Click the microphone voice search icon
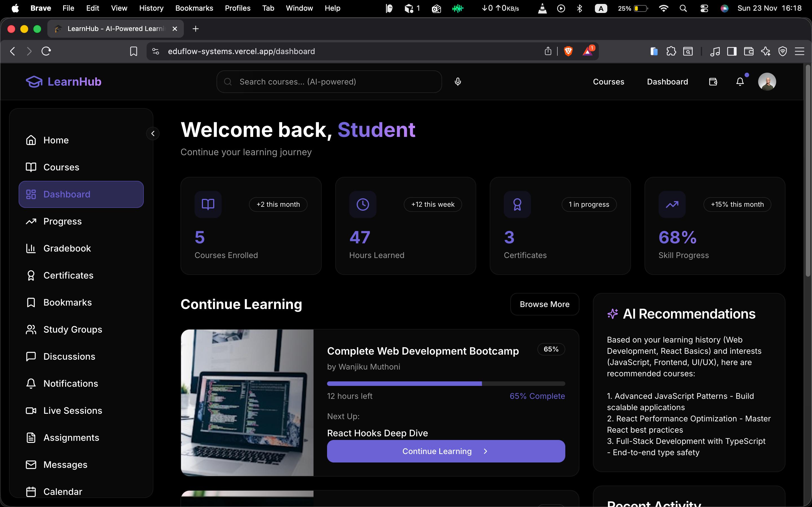This screenshot has height=507, width=812. point(458,81)
